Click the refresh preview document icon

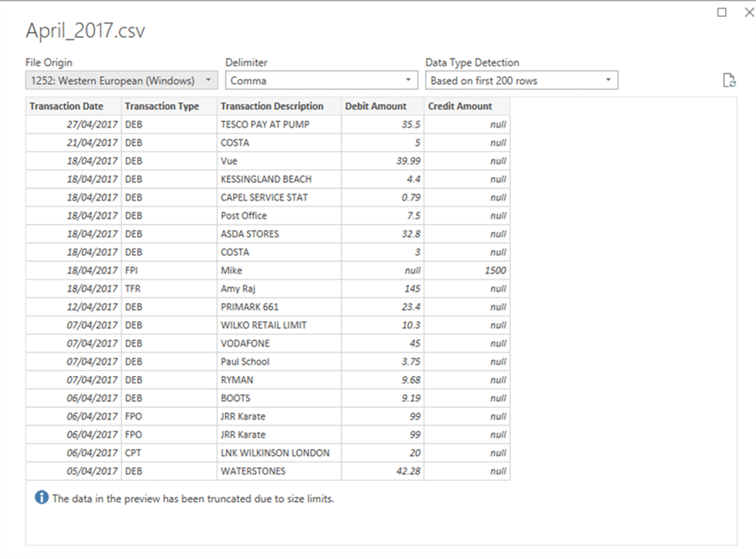click(729, 81)
